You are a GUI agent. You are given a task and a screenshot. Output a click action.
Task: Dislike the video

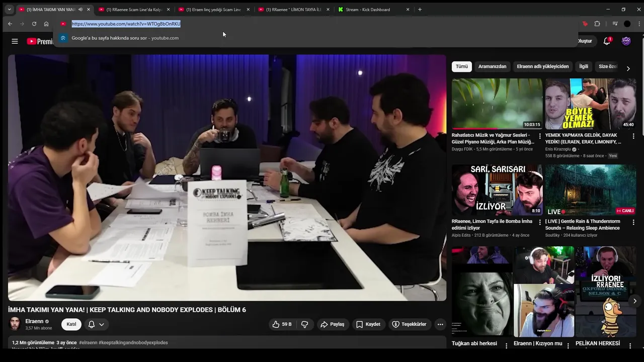305,324
